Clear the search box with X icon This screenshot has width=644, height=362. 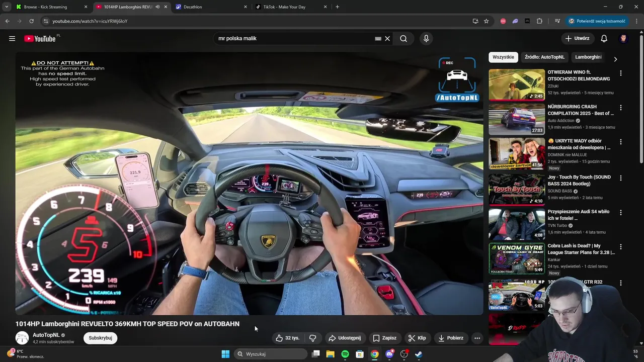(387, 39)
